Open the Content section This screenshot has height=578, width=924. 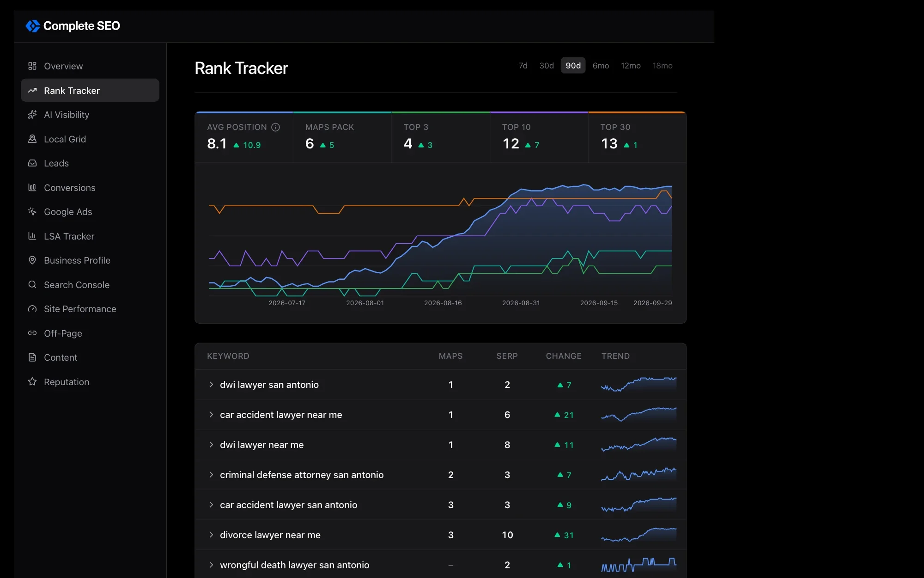pyautogui.click(x=90, y=357)
